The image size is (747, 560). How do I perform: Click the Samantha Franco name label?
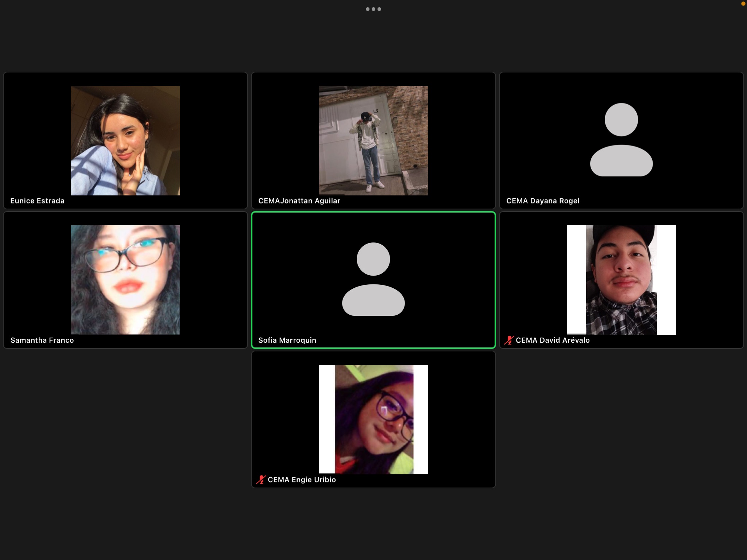(42, 340)
